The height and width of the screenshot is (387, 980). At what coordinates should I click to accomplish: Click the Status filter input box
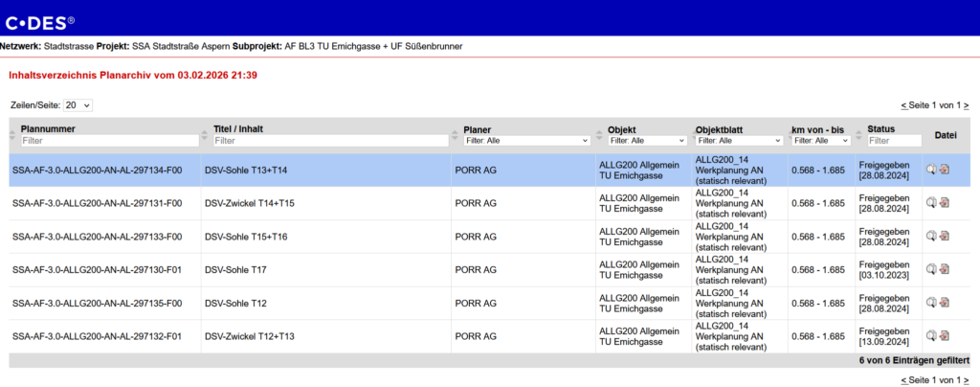[891, 141]
